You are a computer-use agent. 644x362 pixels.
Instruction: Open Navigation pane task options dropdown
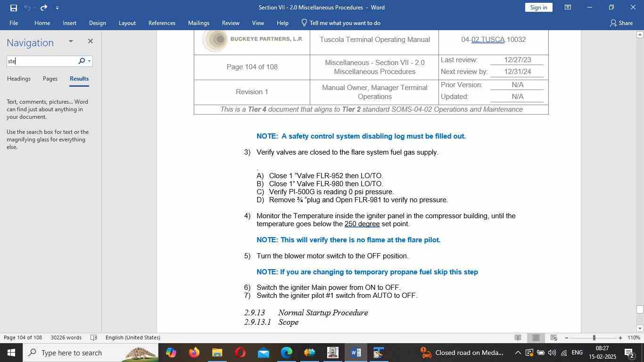(x=71, y=41)
